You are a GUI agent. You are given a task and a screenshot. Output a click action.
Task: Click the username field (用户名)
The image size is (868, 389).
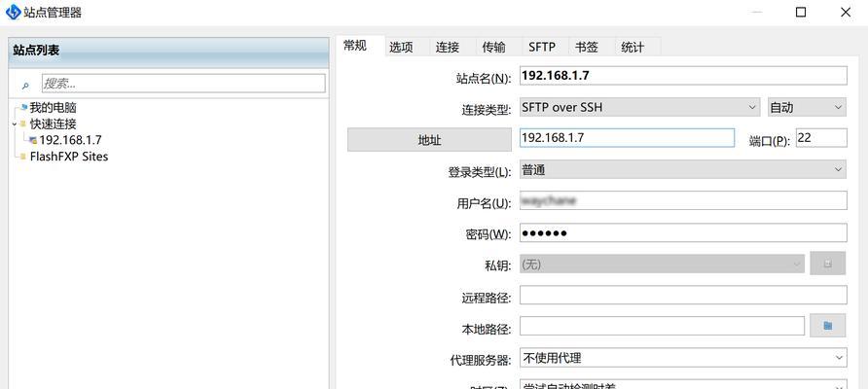click(683, 200)
